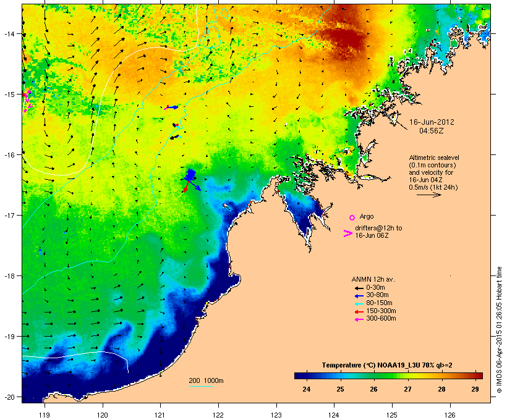
Task: Click the 0.5m/s velocity scale arrow
Action: click(x=428, y=195)
